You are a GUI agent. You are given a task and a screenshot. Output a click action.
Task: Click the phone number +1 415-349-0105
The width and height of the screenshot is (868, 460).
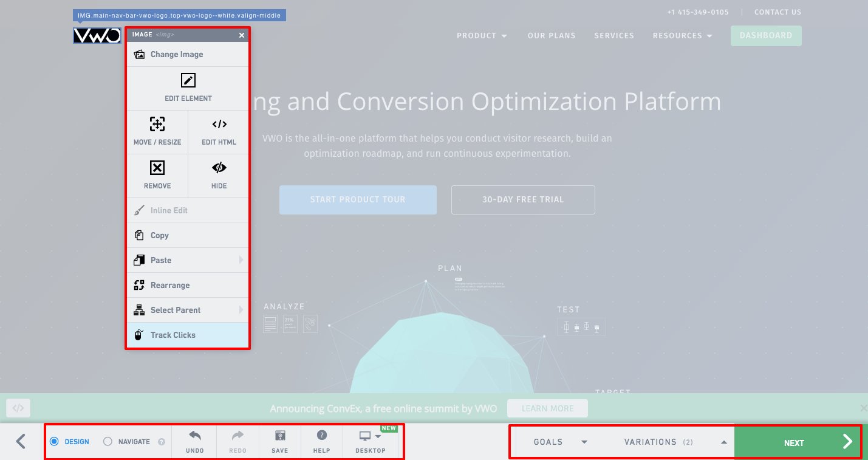tap(698, 12)
